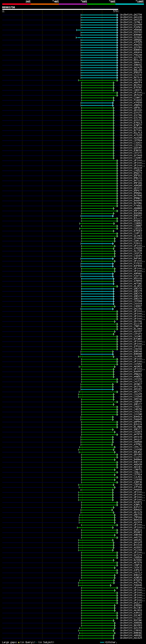This screenshot has height=644, width=146.
Task: Select hit UniRef100_B9IL28
Action: pos(131,60)
